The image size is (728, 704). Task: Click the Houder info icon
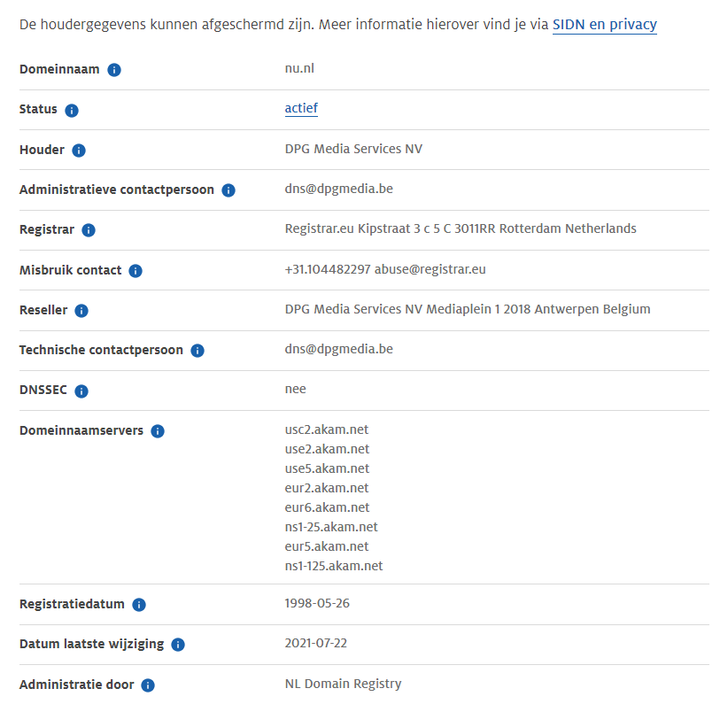pyautogui.click(x=79, y=151)
